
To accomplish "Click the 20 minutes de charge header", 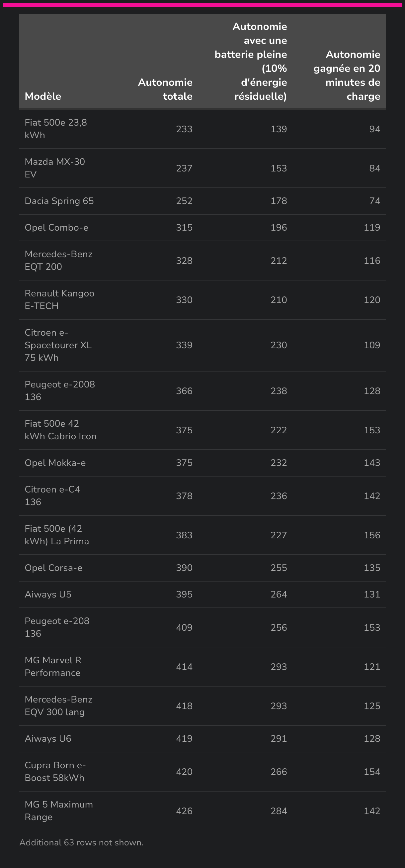I will click(x=347, y=75).
